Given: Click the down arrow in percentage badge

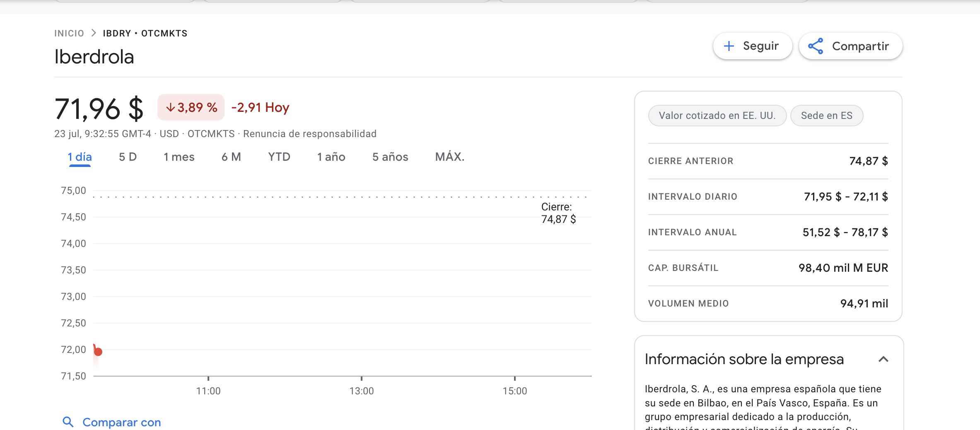Looking at the screenshot, I should tap(170, 107).
